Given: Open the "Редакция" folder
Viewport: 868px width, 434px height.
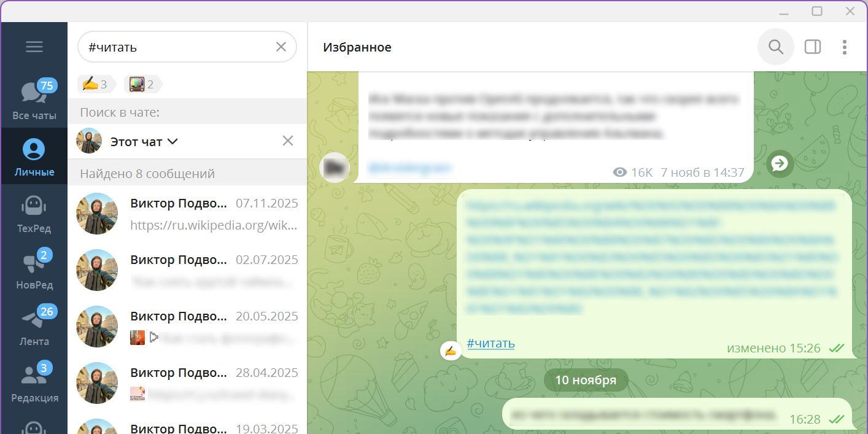Looking at the screenshot, I should (x=34, y=382).
